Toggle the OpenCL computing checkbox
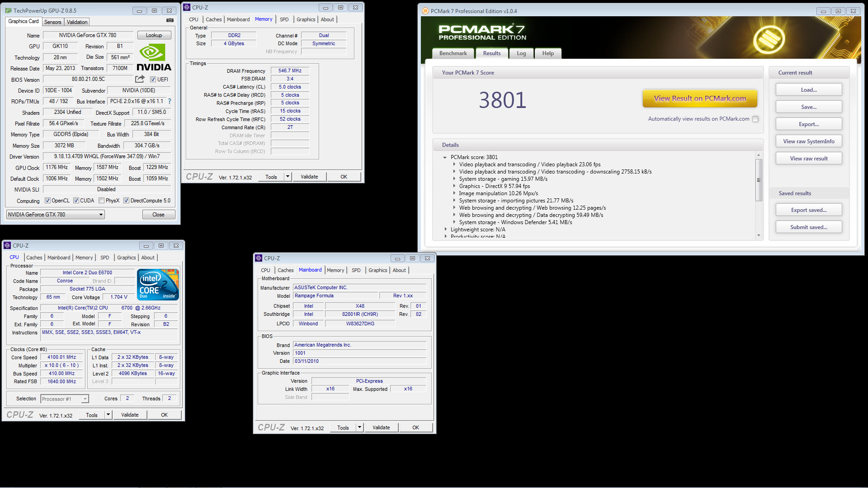868x488 pixels. [x=48, y=201]
